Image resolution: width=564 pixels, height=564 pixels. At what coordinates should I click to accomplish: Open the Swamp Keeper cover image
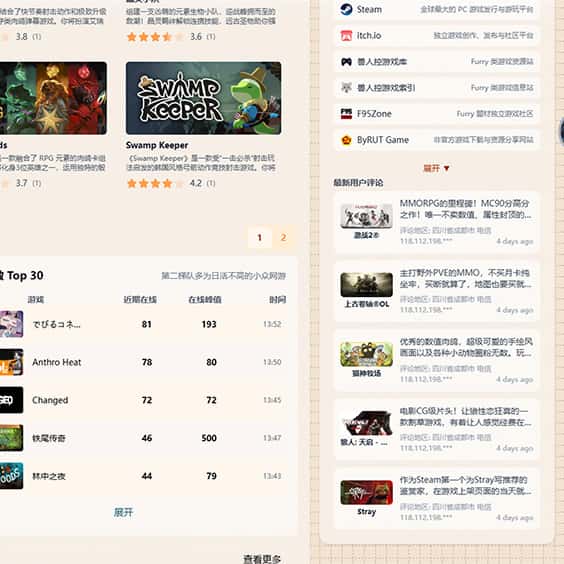(x=204, y=98)
